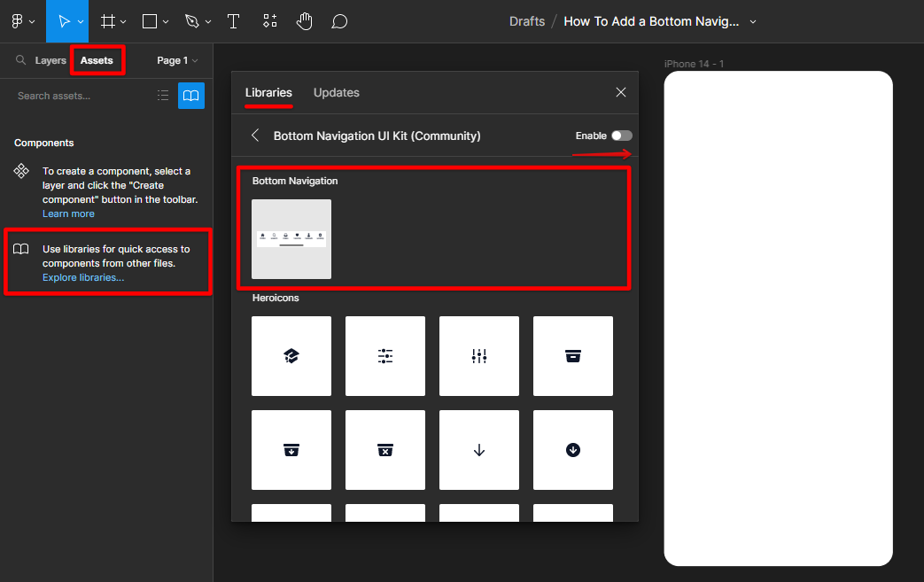Image resolution: width=924 pixels, height=582 pixels.
Task: Open the file title dropdown chevron
Action: tap(753, 21)
